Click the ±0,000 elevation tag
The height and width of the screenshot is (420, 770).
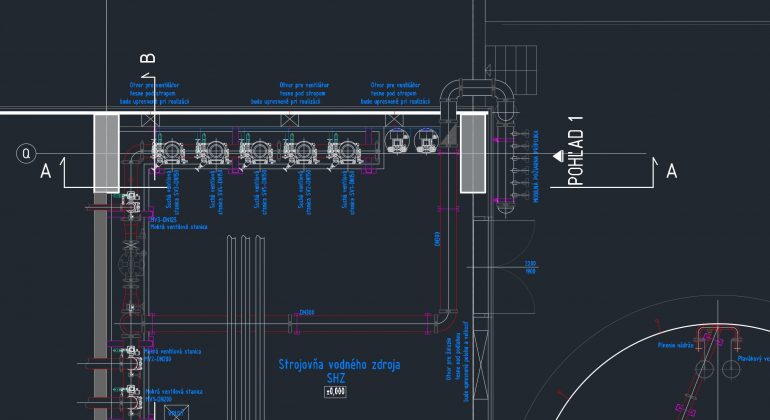335,391
